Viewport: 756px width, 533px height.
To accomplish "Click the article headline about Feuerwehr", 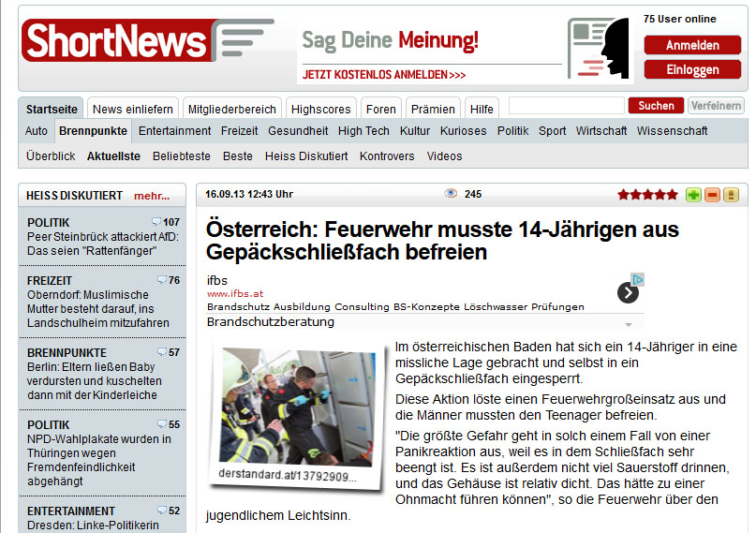I will (x=442, y=241).
